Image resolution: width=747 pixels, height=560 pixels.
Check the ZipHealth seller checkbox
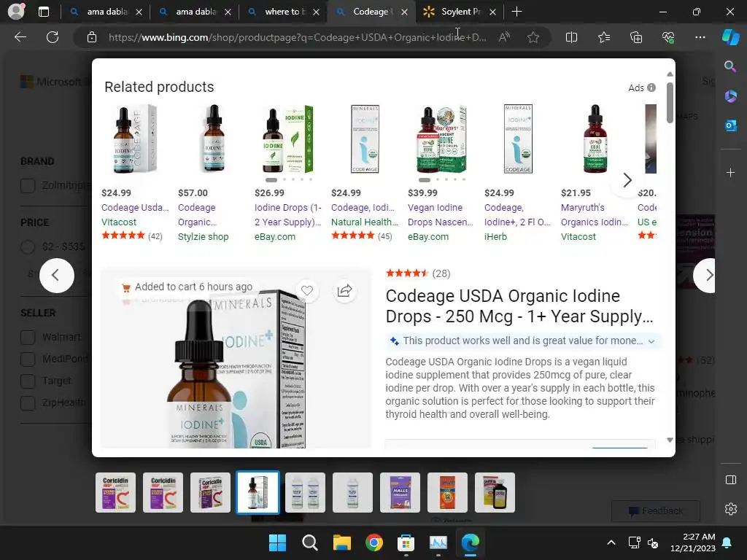pyautogui.click(x=28, y=402)
